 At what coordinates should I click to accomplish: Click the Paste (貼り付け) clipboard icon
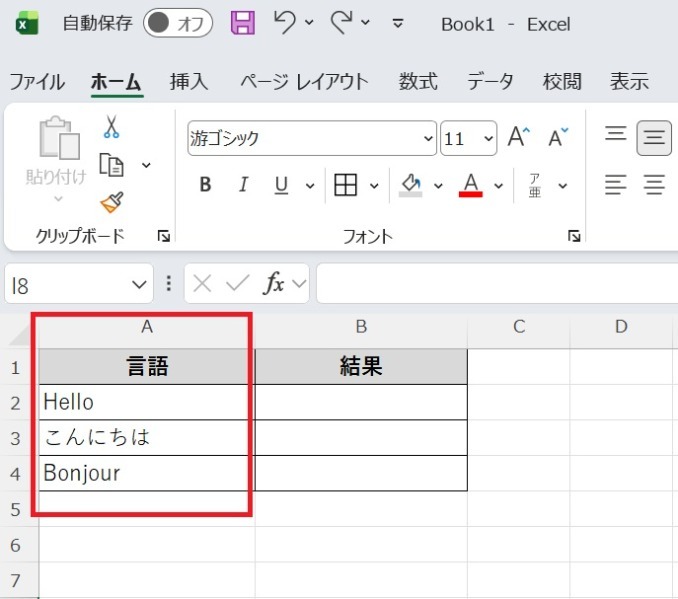click(x=59, y=138)
